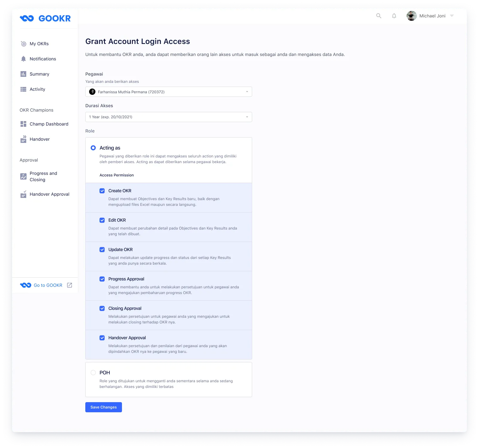Image resolution: width=479 pixels, height=448 pixels.
Task: Open the Activity list icon
Action: 23,89
